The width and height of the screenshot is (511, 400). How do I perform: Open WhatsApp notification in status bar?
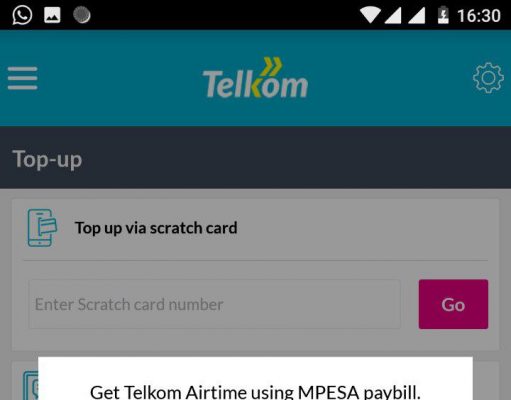tap(22, 15)
